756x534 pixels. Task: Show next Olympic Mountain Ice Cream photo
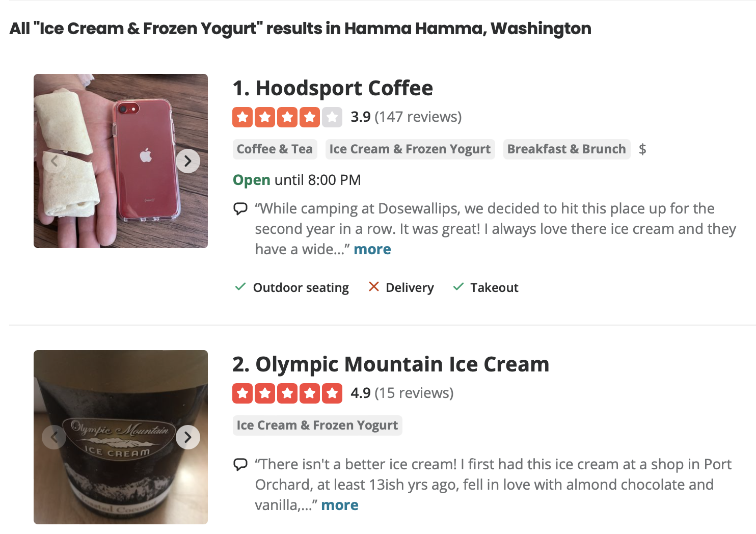coord(188,437)
